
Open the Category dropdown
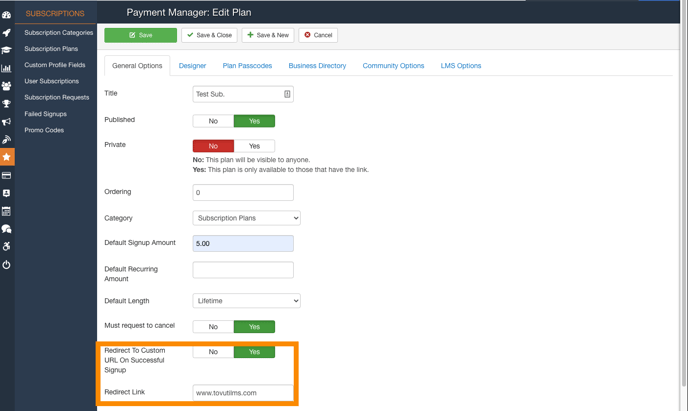[246, 218]
